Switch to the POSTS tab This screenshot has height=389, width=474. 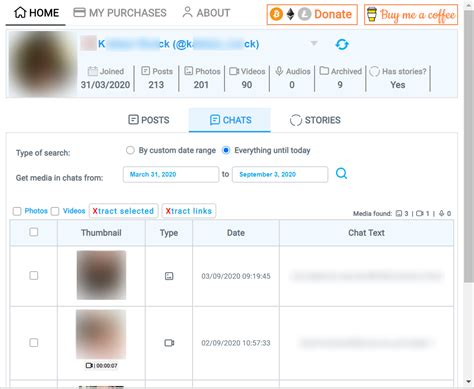149,120
